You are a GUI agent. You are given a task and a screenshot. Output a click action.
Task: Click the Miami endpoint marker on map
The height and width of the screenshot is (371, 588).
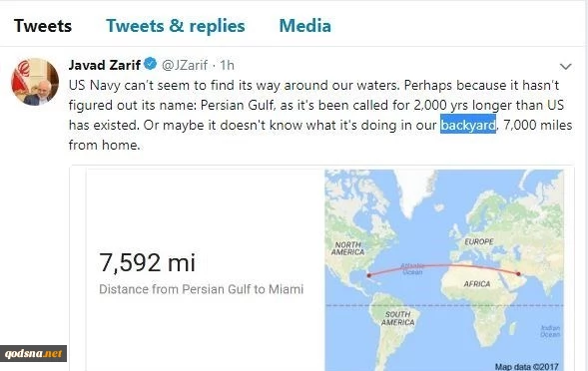click(369, 275)
